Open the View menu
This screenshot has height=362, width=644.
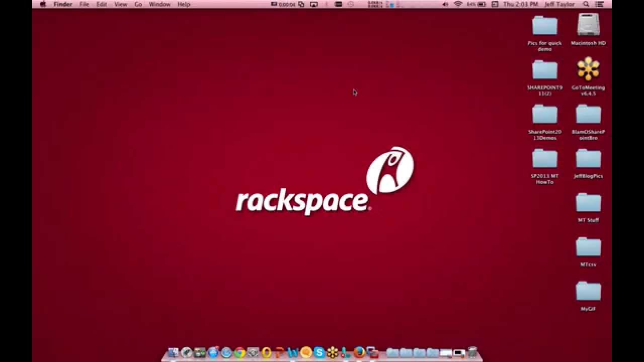tap(120, 4)
